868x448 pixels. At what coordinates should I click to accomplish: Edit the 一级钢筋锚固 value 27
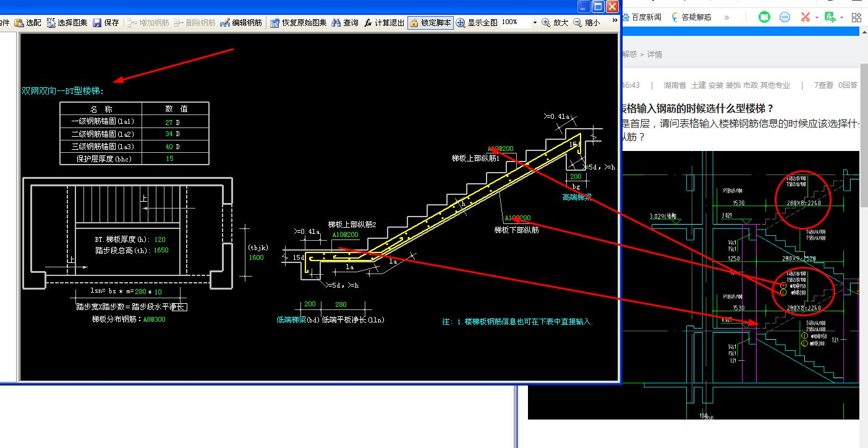pos(169,122)
